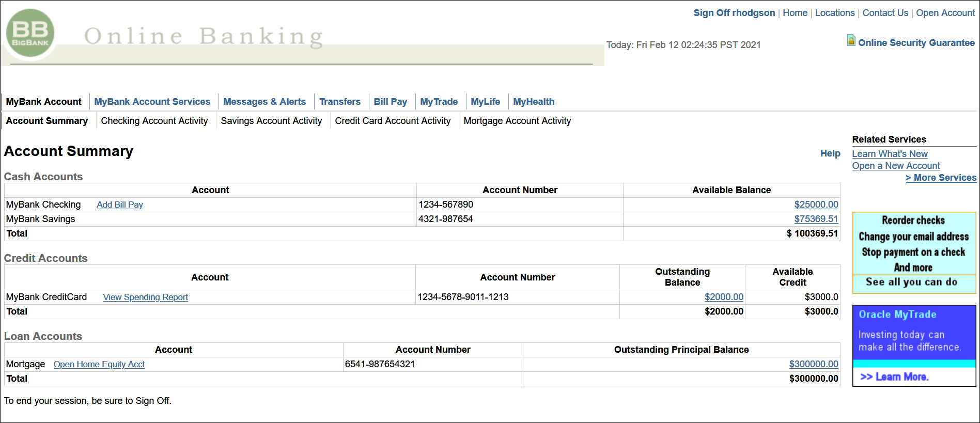980x423 pixels.
Task: Open the Contact Us link
Action: (885, 13)
